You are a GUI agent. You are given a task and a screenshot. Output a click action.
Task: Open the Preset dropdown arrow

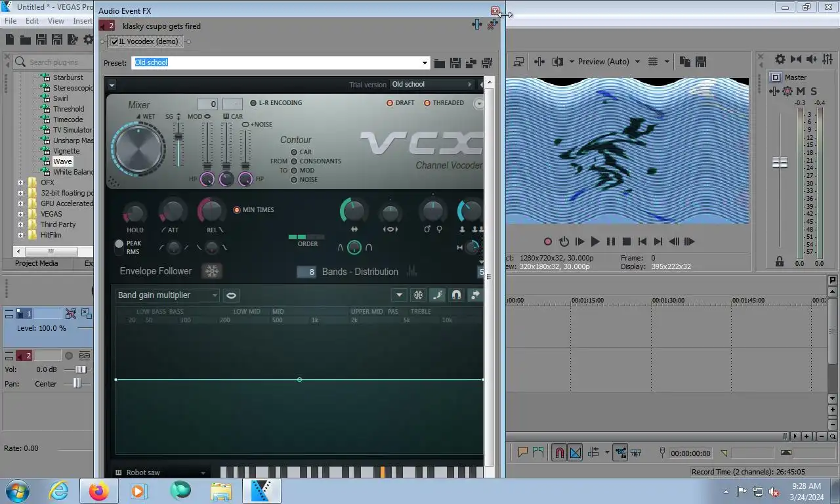[425, 63]
